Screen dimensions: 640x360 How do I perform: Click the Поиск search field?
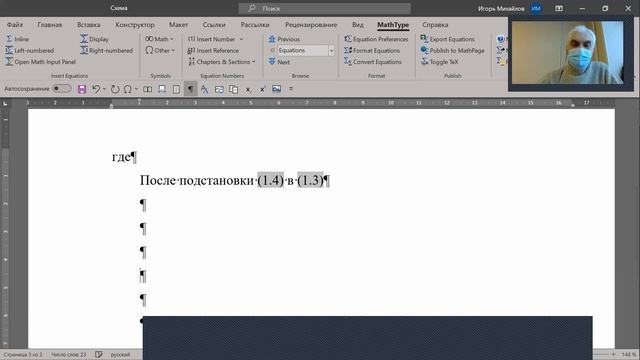pyautogui.click(x=324, y=8)
